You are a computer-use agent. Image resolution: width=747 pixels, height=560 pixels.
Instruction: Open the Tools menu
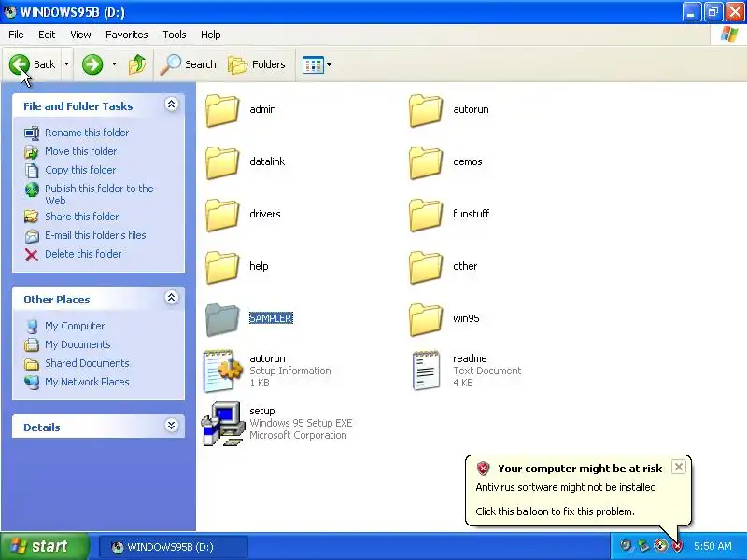tap(175, 35)
